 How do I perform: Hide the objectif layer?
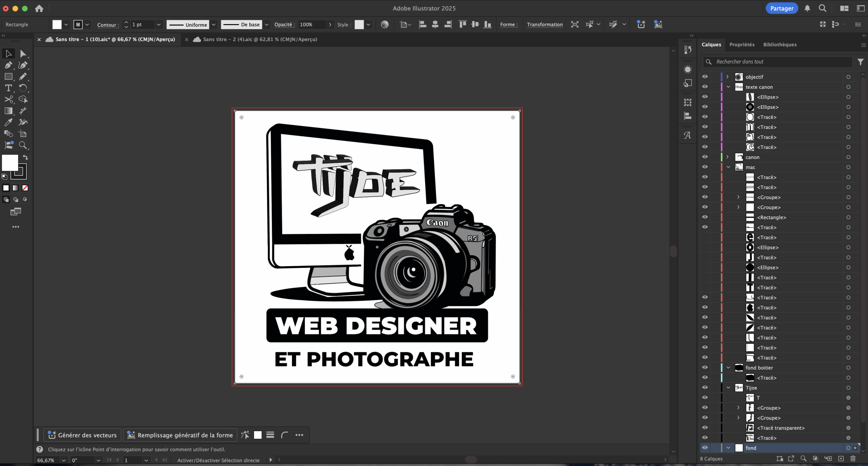pyautogui.click(x=705, y=77)
